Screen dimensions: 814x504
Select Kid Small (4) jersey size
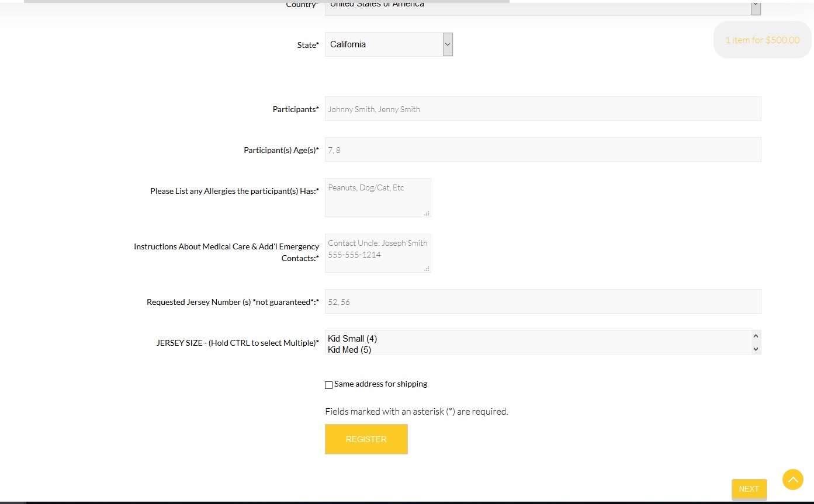(352, 339)
